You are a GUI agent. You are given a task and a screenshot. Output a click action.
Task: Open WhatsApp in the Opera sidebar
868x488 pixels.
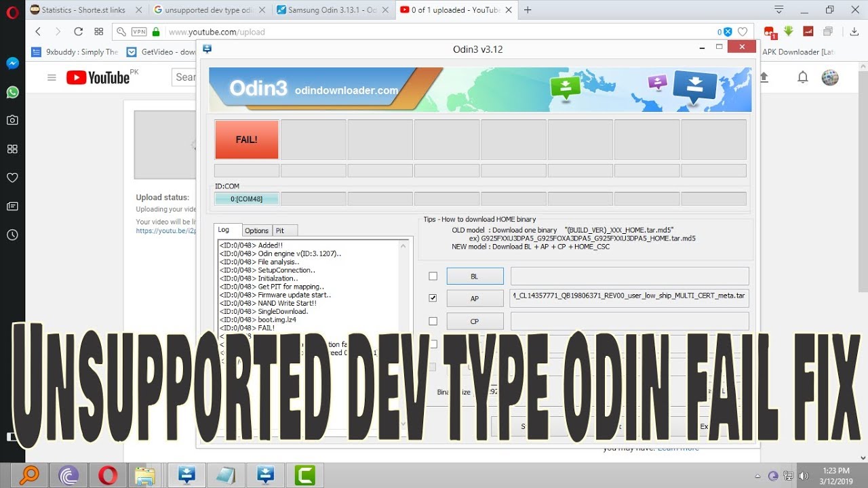12,92
